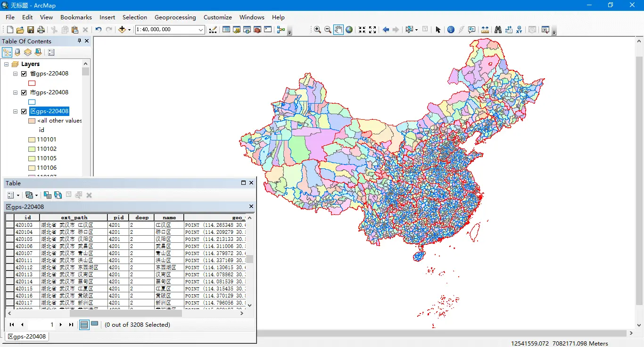
Task: Select the Zoom In tool
Action: click(x=317, y=30)
